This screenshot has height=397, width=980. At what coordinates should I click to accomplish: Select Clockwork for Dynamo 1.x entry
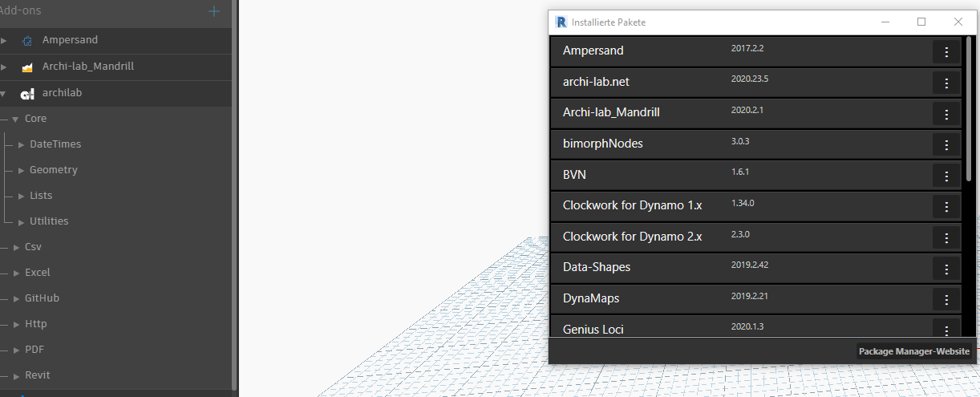click(x=756, y=207)
